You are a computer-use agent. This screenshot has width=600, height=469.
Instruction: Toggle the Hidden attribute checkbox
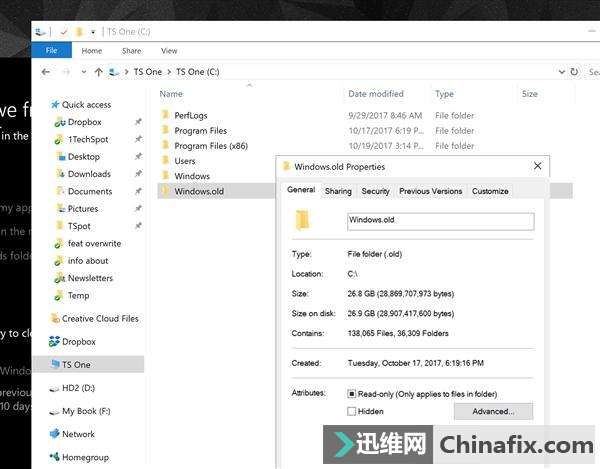(351, 412)
